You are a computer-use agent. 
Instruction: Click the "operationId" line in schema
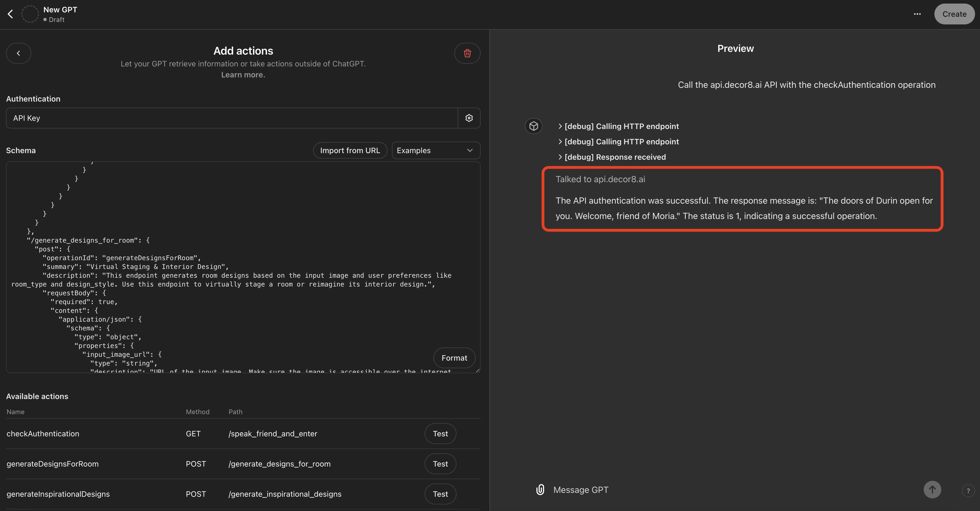pos(121,258)
